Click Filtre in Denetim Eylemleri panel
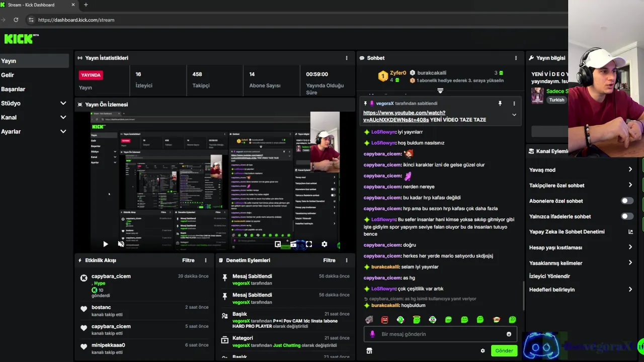Image resolution: width=644 pixels, height=362 pixels. click(x=329, y=260)
